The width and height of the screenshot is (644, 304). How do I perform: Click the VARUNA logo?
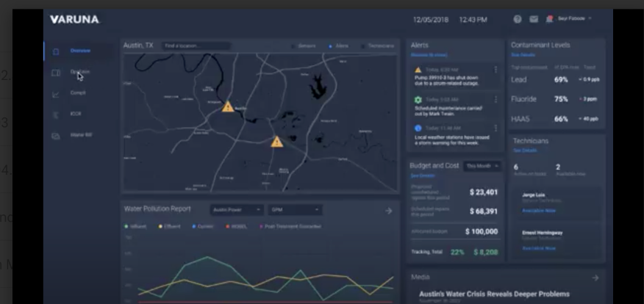coord(74,19)
